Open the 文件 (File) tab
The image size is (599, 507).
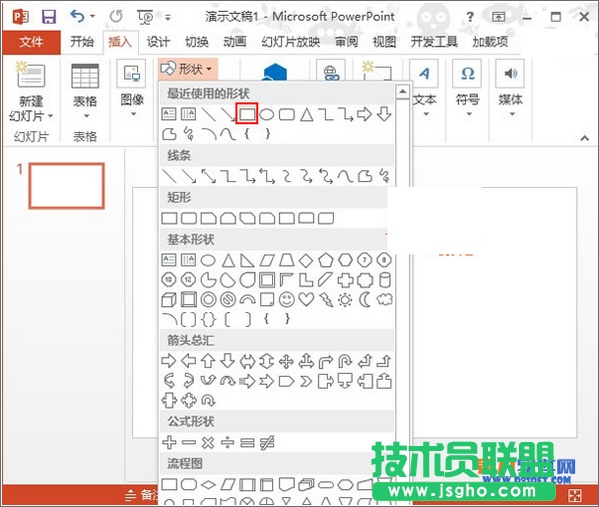[31, 42]
